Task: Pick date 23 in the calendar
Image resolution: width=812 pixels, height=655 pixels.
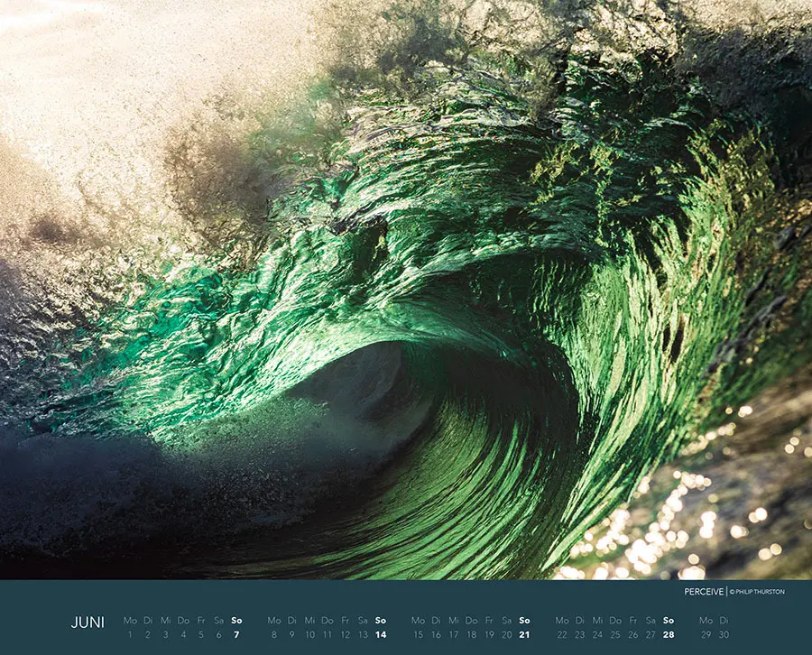Action: (579, 634)
